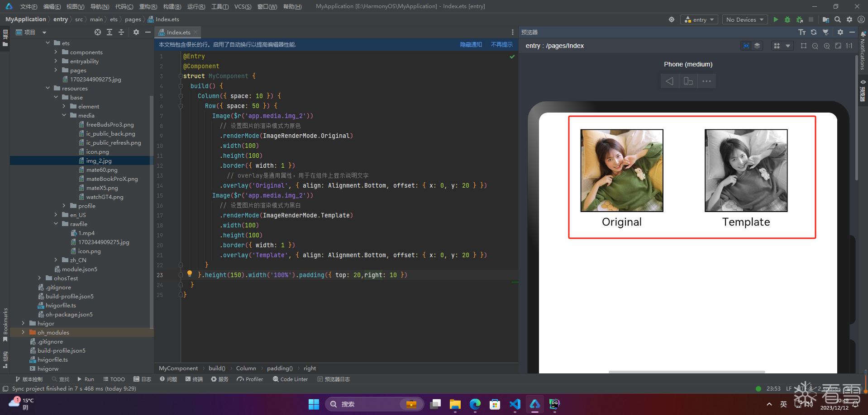Select img_2.jpg in project tree
Screen dimensions: 868x415
point(99,160)
